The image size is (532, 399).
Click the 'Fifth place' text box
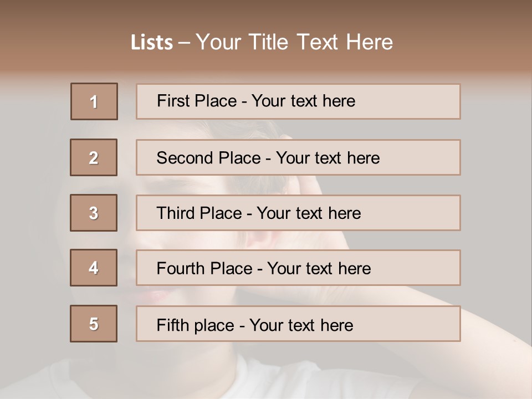coord(298,324)
